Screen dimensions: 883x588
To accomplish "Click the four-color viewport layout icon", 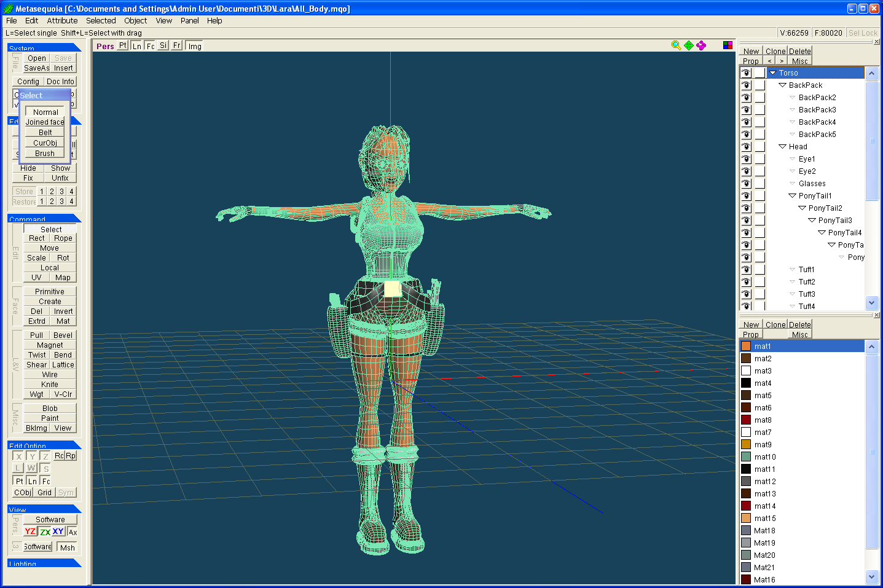I will 728,45.
